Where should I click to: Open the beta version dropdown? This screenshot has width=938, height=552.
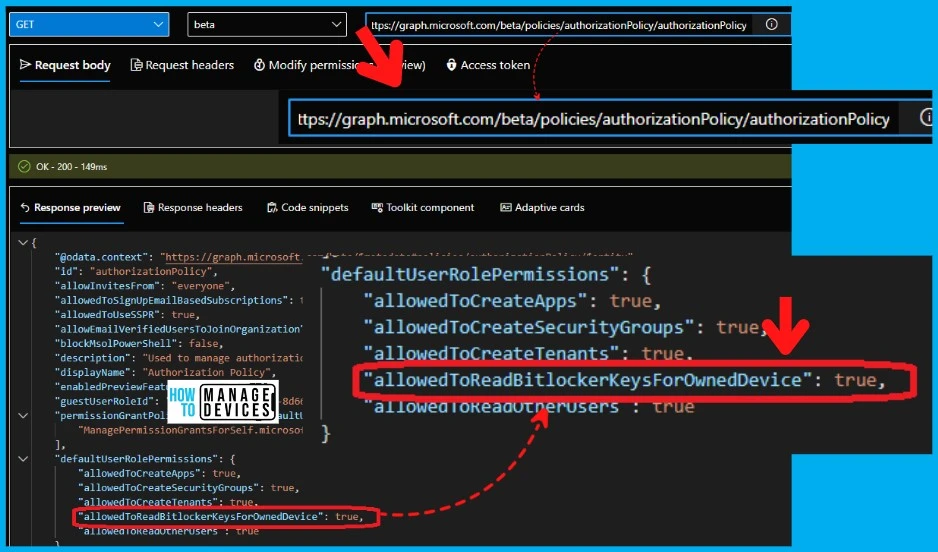tap(267, 25)
